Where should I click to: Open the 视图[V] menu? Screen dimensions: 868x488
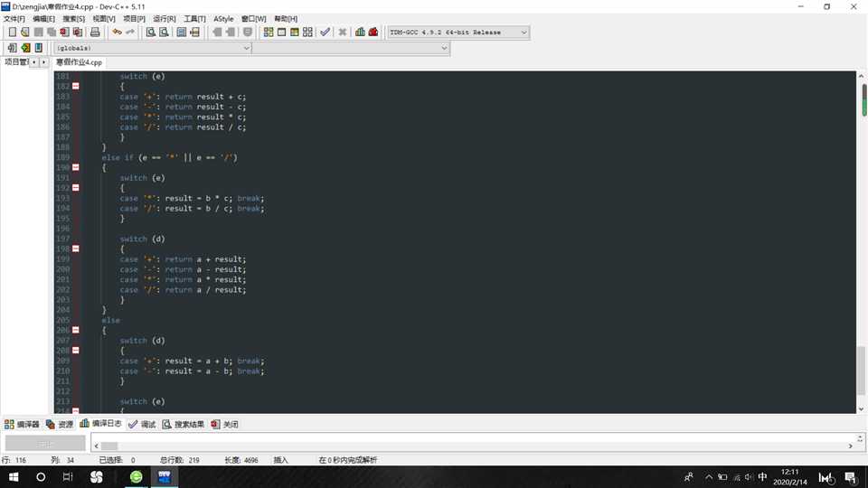coord(104,19)
